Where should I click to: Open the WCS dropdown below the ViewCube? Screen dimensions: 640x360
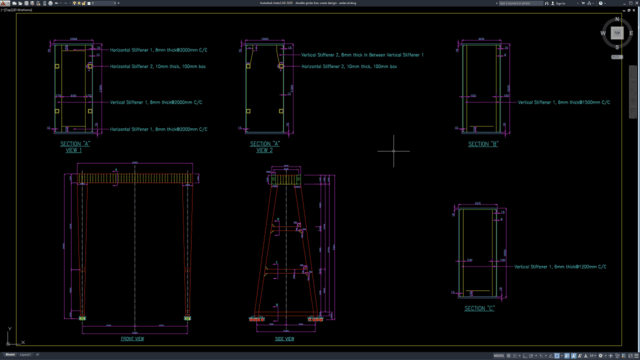point(617,57)
